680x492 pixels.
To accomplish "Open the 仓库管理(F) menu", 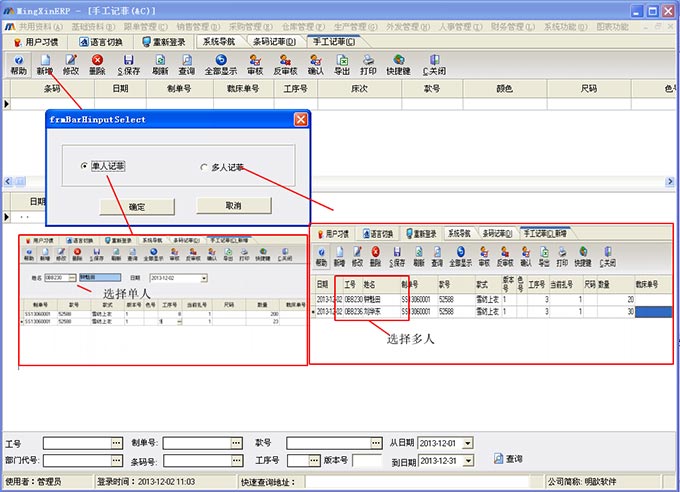I will [x=303, y=27].
